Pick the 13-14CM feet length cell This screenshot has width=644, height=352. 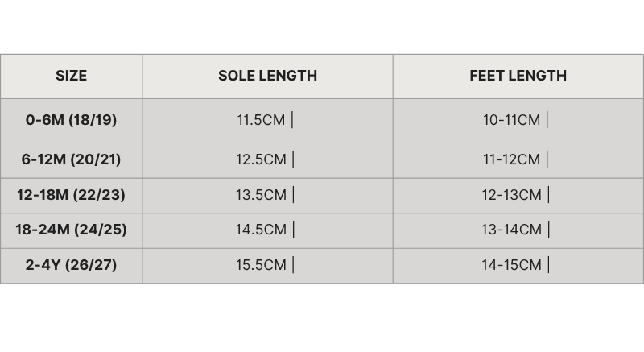point(512,230)
